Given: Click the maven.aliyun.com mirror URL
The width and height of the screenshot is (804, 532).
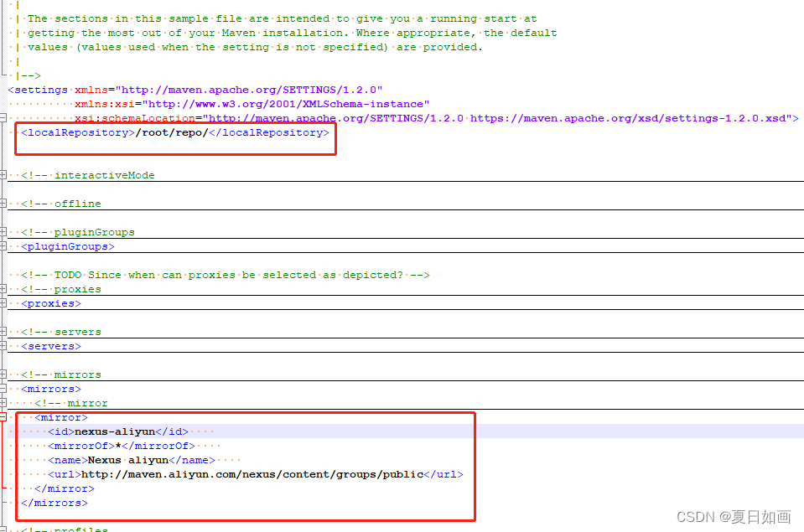Looking at the screenshot, I should pos(252,474).
